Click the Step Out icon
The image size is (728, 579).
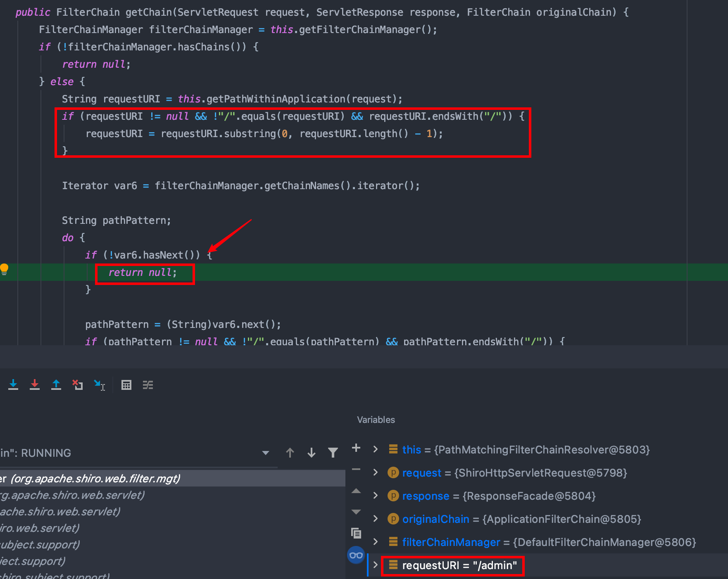(x=56, y=385)
